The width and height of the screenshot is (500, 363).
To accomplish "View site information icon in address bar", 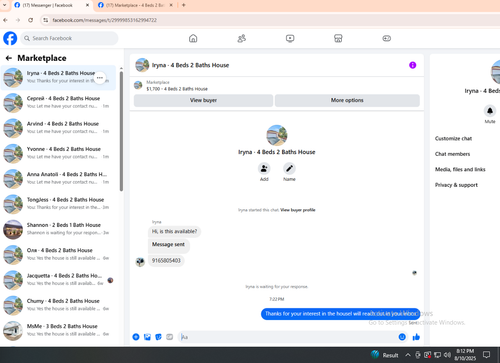I will (x=46, y=20).
